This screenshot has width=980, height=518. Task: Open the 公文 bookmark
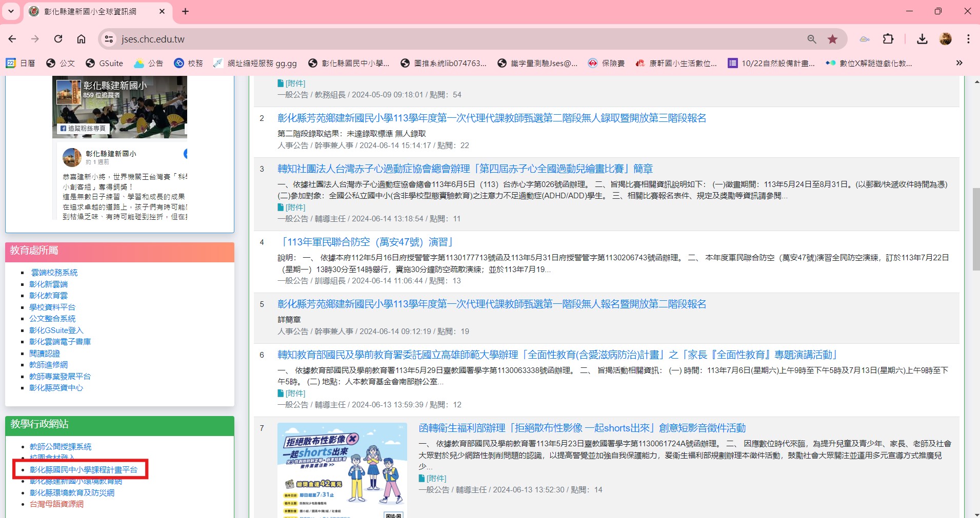click(x=61, y=63)
